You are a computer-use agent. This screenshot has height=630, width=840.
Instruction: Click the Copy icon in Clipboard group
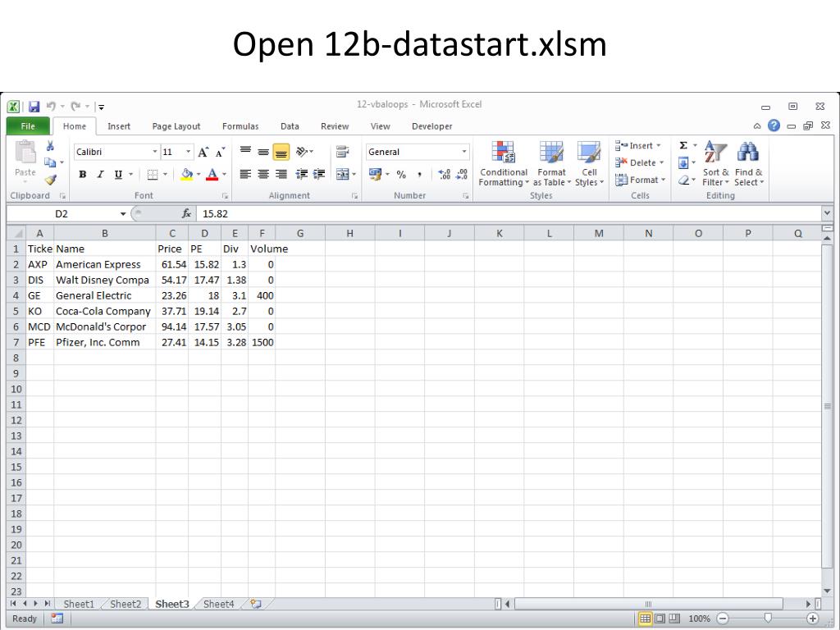50,162
